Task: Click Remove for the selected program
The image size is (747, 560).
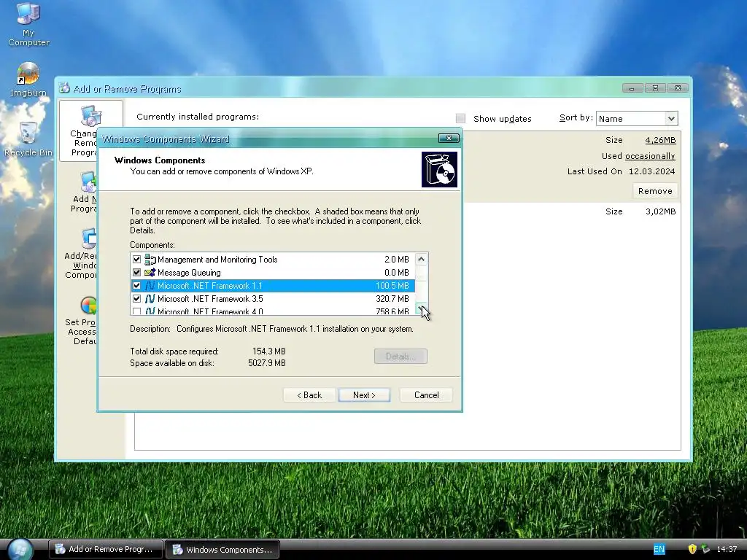Action: tap(655, 191)
